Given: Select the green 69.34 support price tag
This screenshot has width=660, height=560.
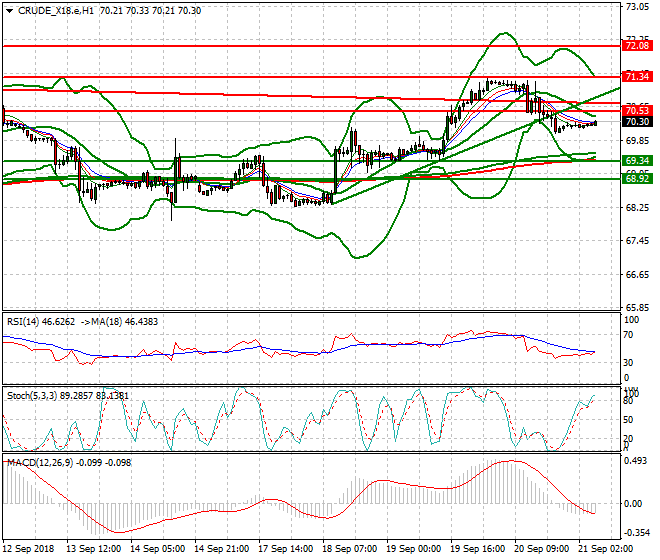Looking at the screenshot, I should pos(637,160).
